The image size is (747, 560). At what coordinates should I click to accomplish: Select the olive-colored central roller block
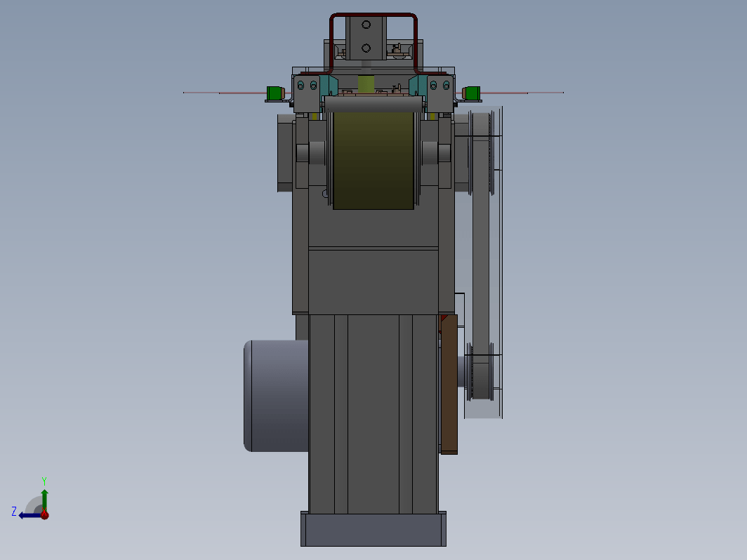pyautogui.click(x=373, y=161)
